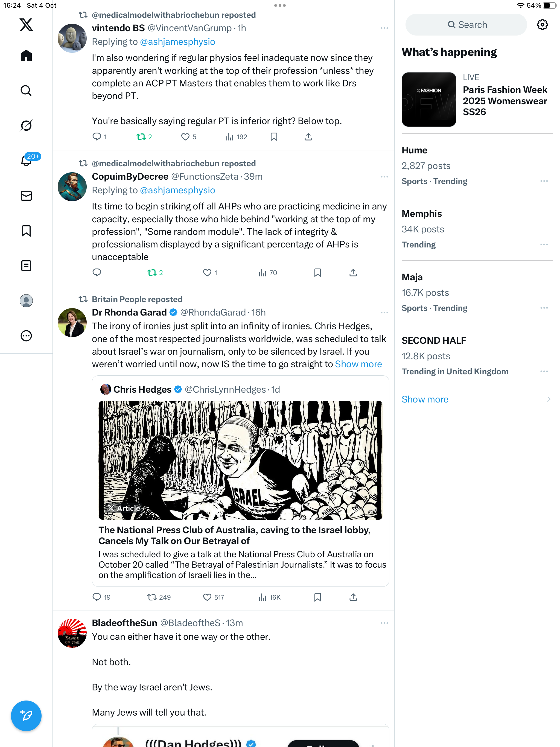Click the Search input field
The height and width of the screenshot is (747, 560).
466,25
